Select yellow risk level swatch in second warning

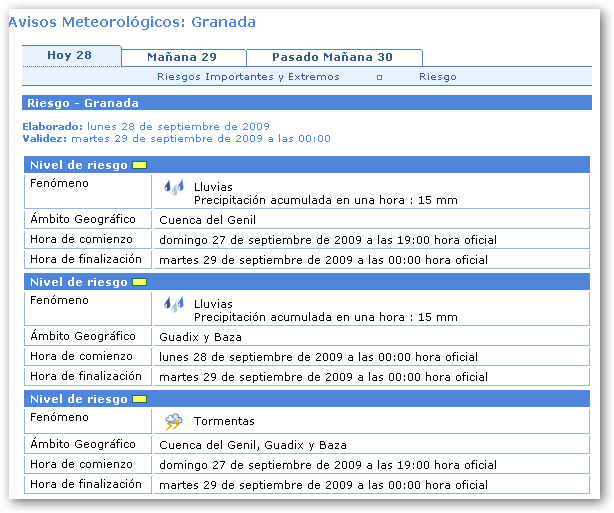139,282
